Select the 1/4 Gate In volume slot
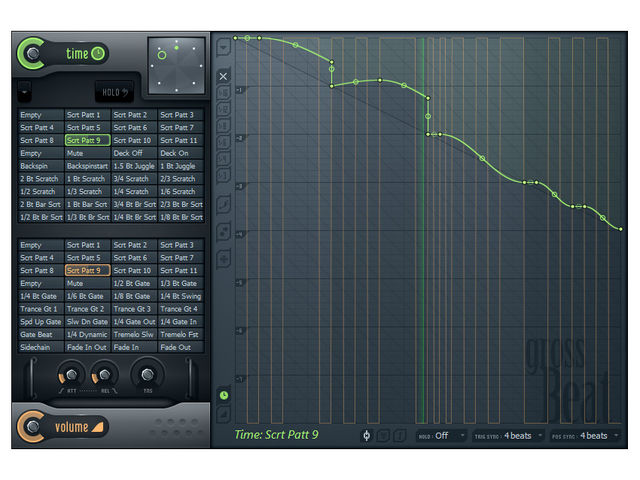 (x=180, y=322)
